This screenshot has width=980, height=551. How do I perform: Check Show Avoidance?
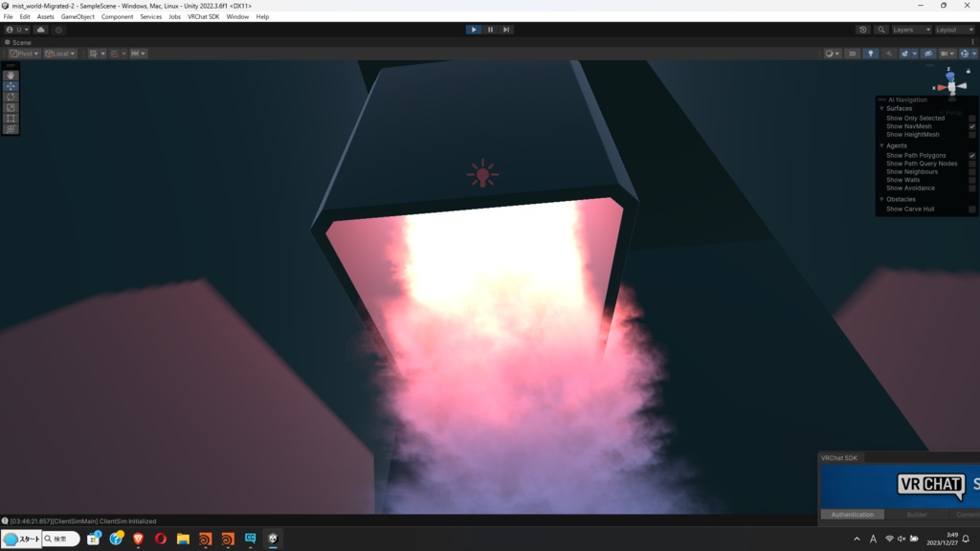(972, 188)
